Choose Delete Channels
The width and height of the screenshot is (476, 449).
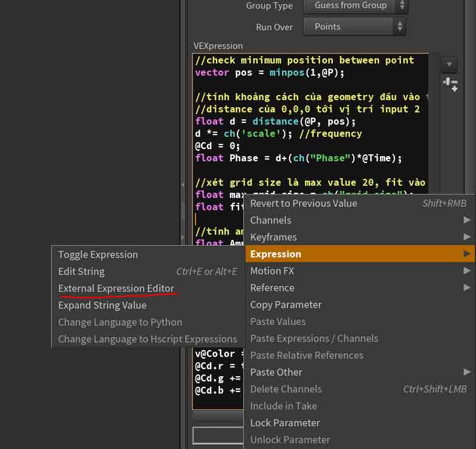tap(360, 389)
